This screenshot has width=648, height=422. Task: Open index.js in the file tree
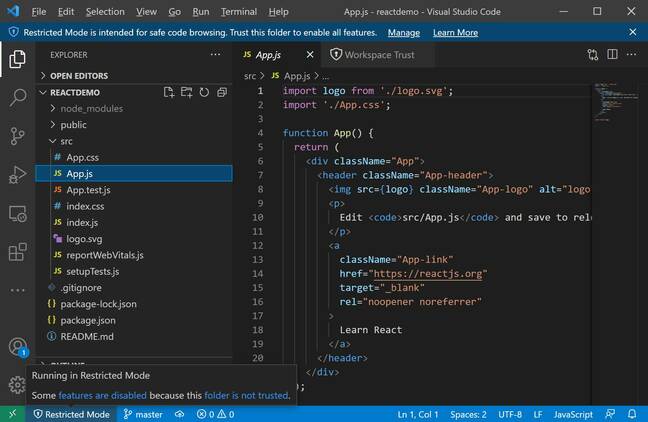(134, 222)
